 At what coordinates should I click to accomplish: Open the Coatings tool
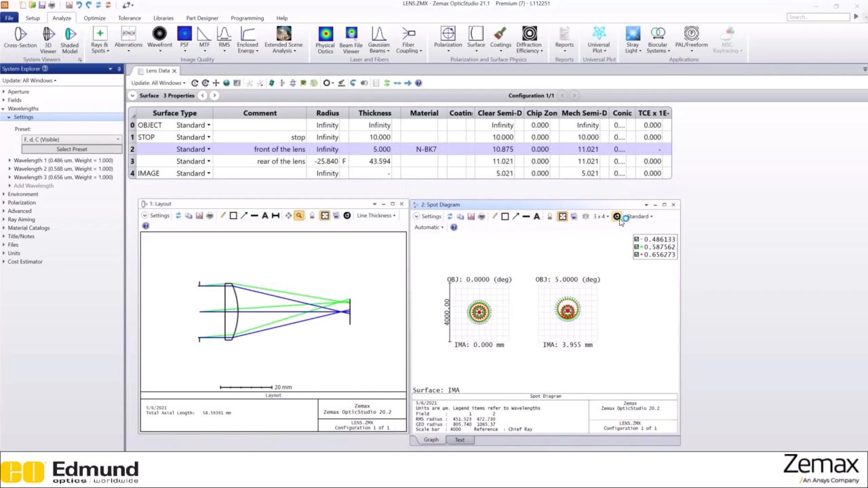click(500, 38)
